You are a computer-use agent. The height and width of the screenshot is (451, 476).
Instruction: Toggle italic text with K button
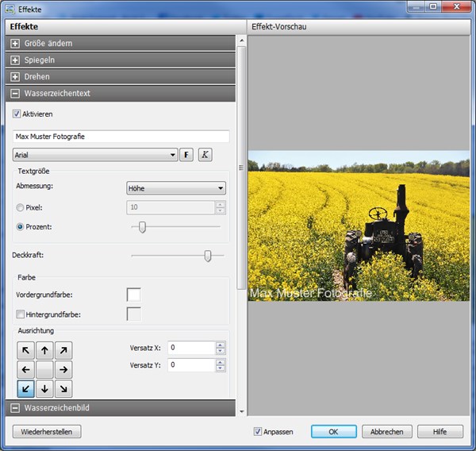205,155
